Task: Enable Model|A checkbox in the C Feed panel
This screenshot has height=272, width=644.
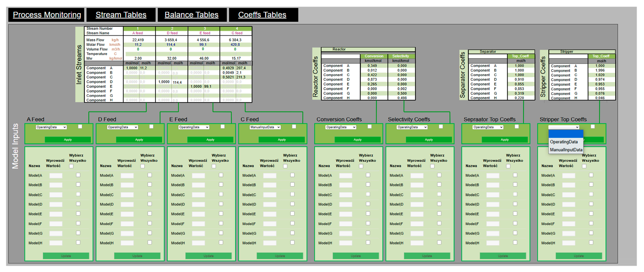Action: pos(292,175)
